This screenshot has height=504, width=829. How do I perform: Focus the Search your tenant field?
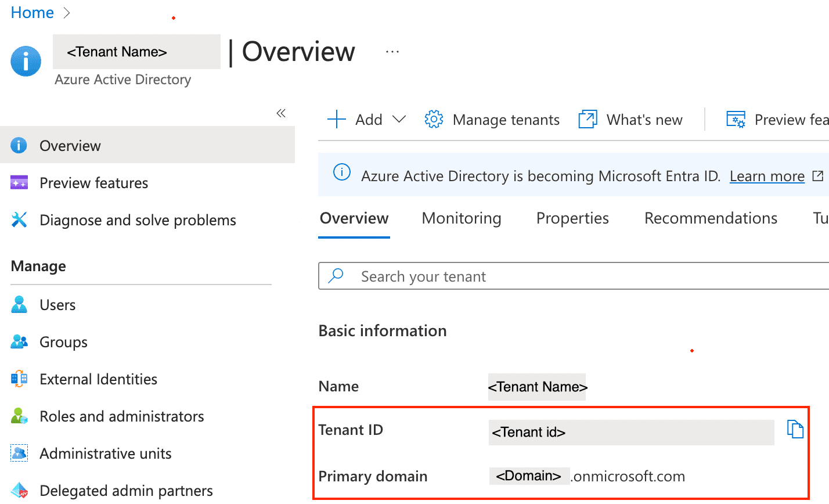coord(574,276)
